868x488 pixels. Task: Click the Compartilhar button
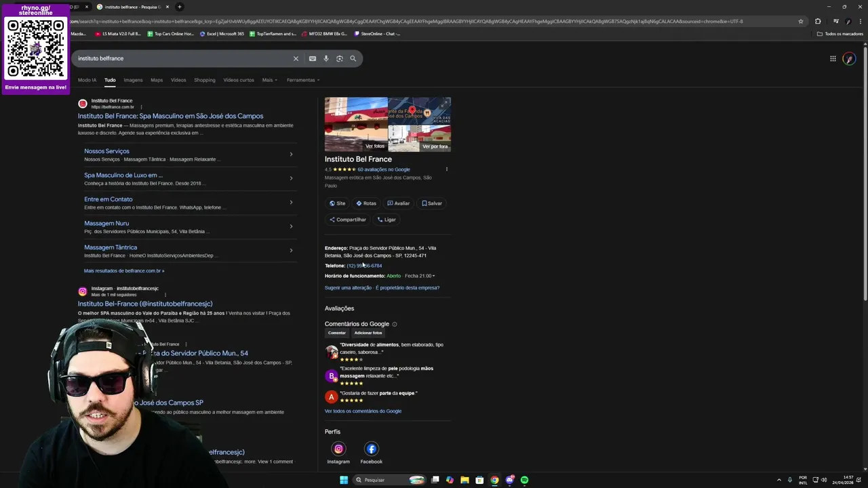point(347,220)
